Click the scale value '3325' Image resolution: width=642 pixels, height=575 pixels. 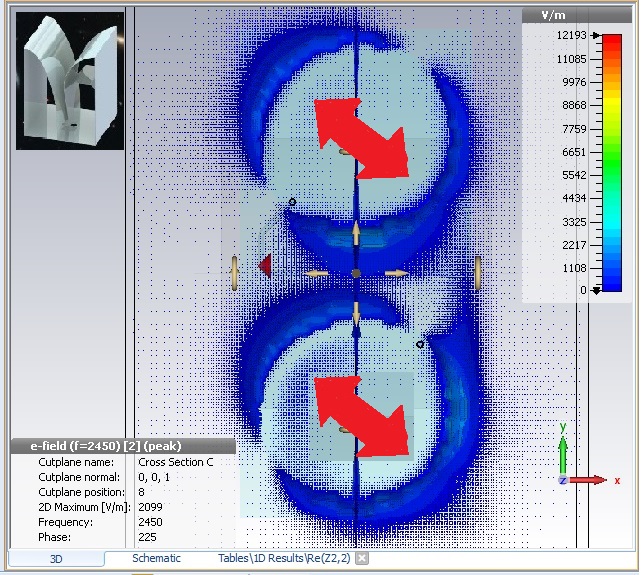pyautogui.click(x=574, y=222)
